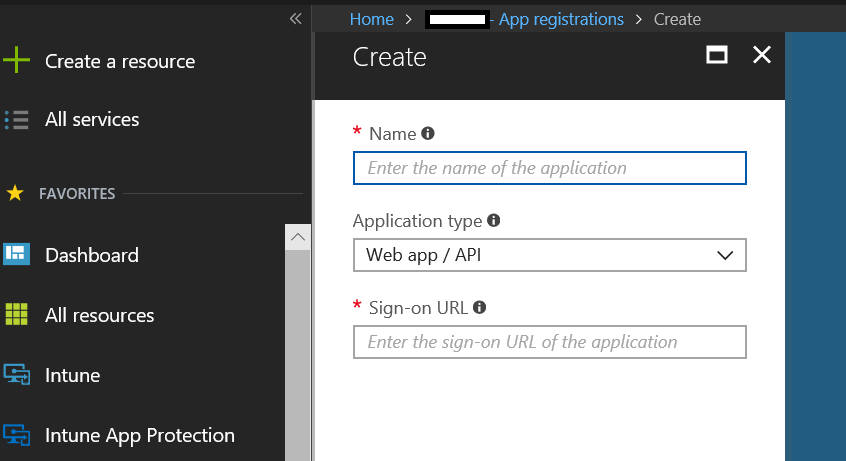846x461 pixels.
Task: Select Intune App Protection in sidebar
Action: (x=140, y=435)
